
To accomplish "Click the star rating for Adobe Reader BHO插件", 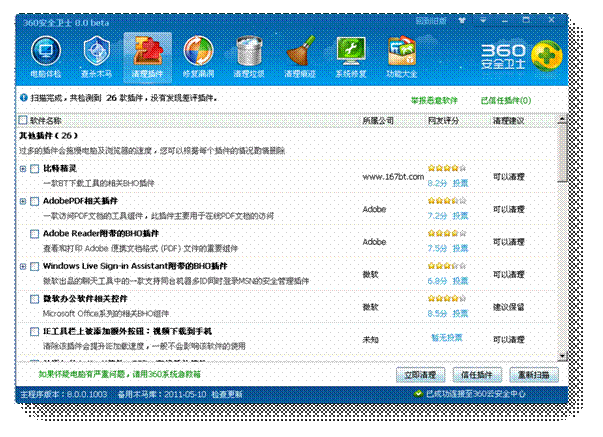I will (x=446, y=233).
